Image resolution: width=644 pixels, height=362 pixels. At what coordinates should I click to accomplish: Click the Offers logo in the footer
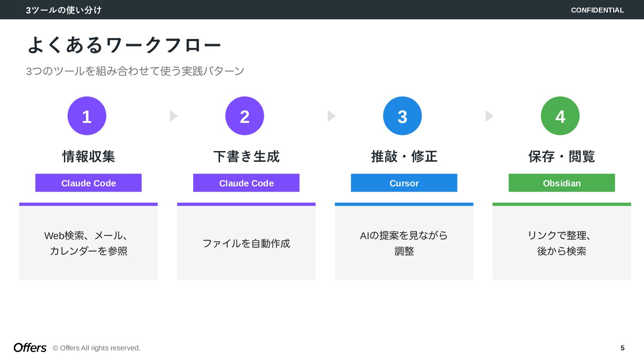[30, 348]
